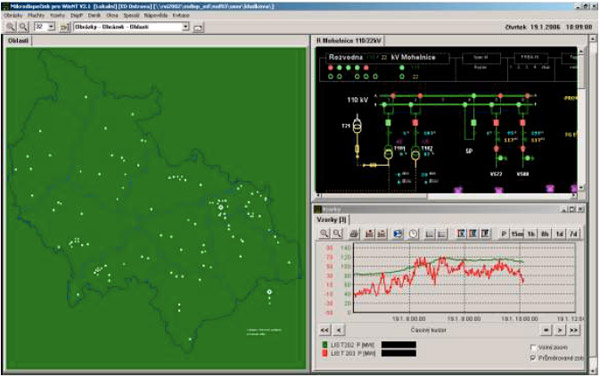
Task: Set chart range to 15m
Action: pyautogui.click(x=517, y=234)
